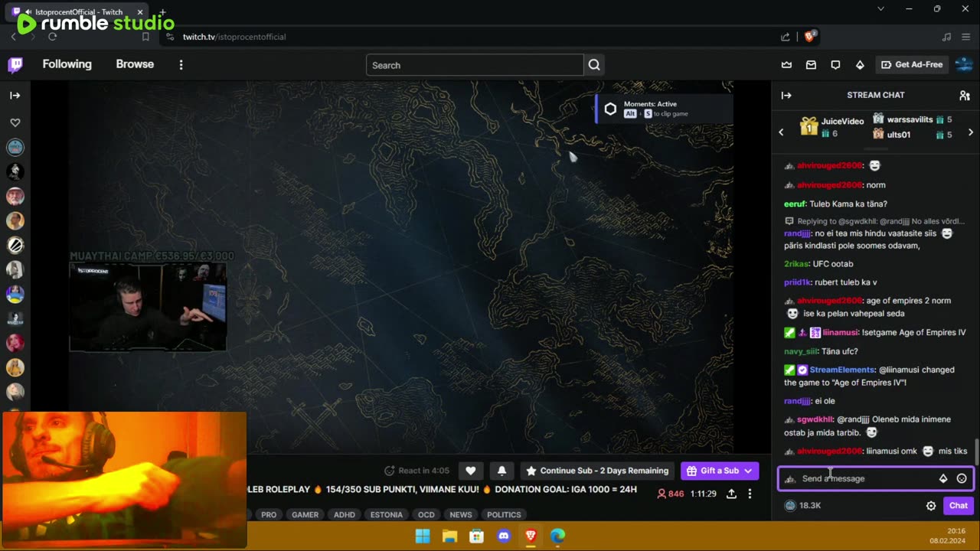Viewport: 980px width, 551px height.
Task: Open the three-dot more menu beside Browse
Action: click(x=181, y=65)
